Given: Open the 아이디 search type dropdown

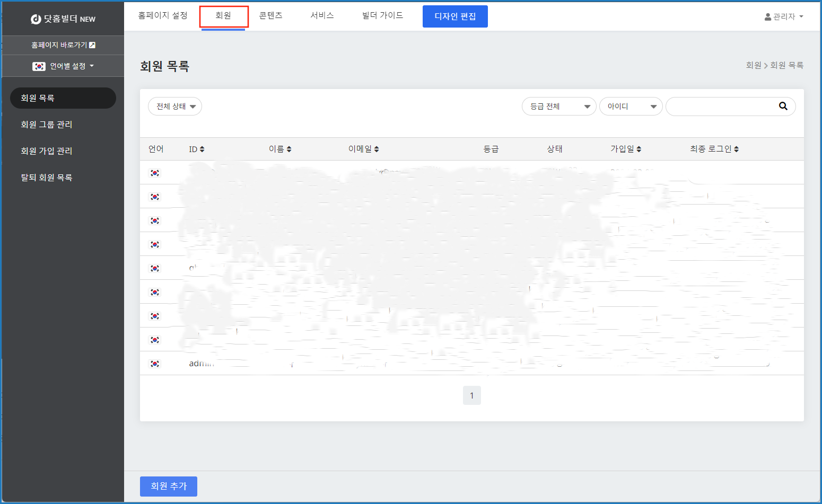Looking at the screenshot, I should click(x=631, y=107).
